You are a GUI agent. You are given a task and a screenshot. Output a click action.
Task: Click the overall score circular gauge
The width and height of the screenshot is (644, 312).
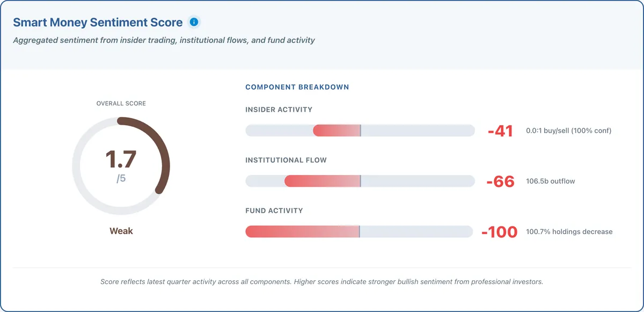point(121,166)
